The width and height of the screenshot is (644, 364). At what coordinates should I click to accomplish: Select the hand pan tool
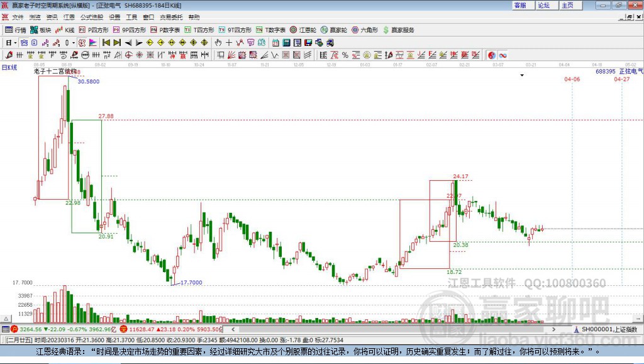tap(218, 42)
